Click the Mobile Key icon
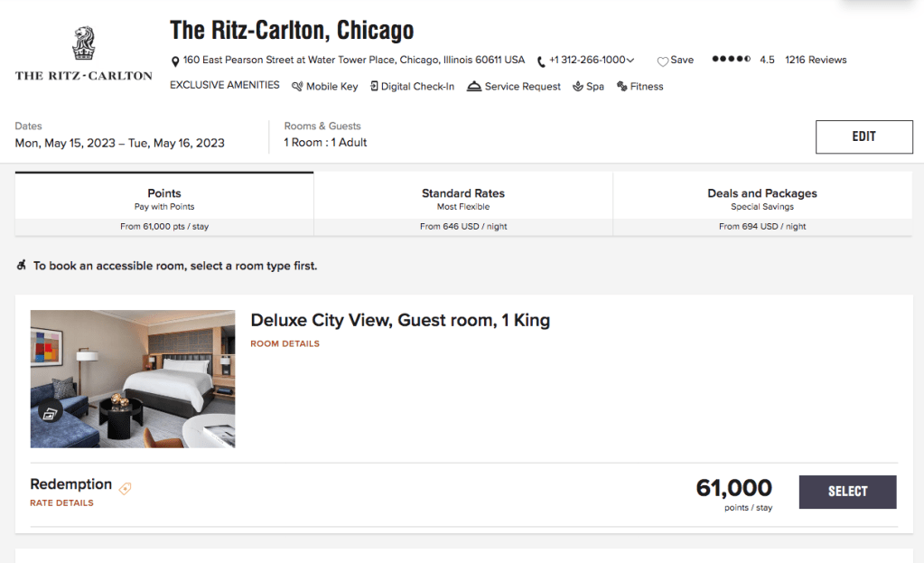 [298, 87]
